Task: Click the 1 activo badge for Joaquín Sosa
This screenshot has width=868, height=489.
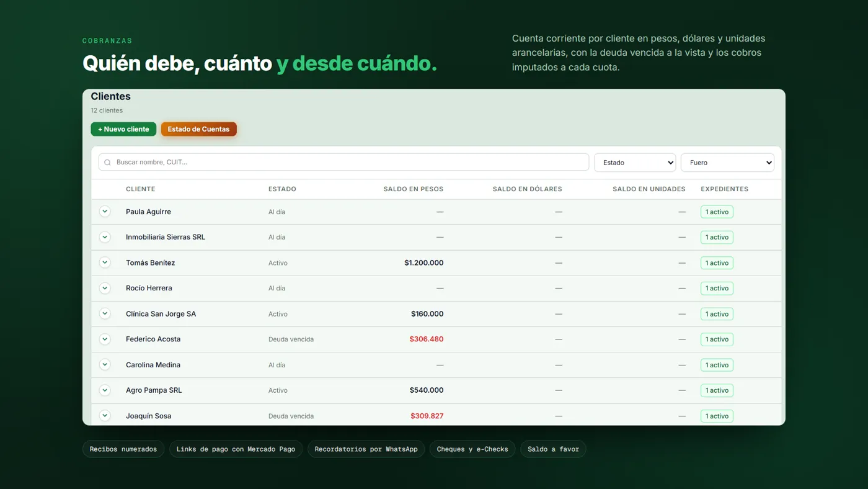Action: point(717,416)
